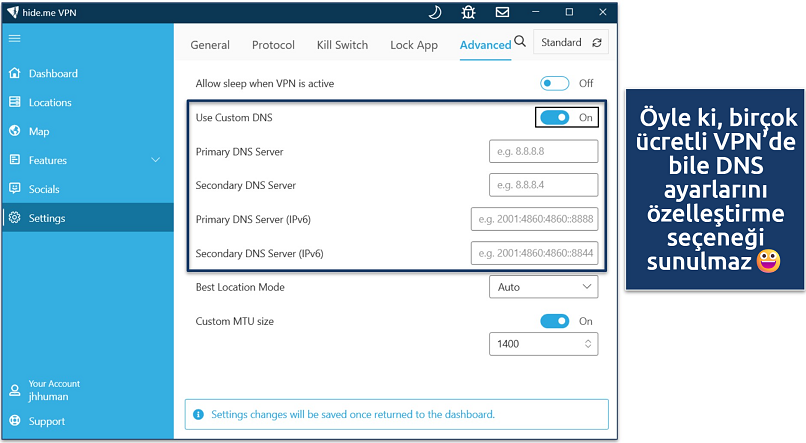Switch to the Kill Switch tab
806x443 pixels.
tap(342, 45)
